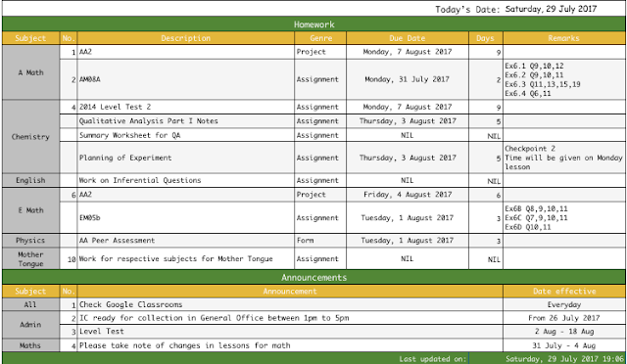Screen dimensions: 627x364
Task: Select the 2 Aug - 18 Aug cell
Action: pos(564,332)
